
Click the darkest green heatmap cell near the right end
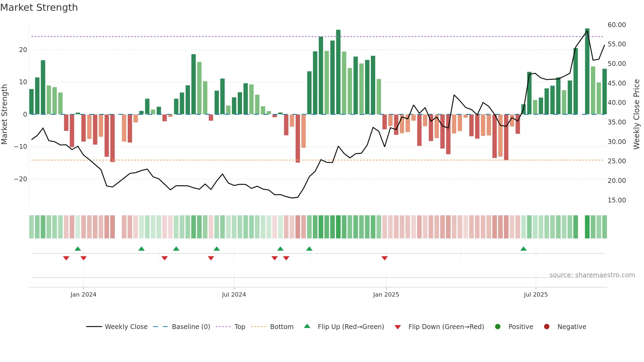587,227
